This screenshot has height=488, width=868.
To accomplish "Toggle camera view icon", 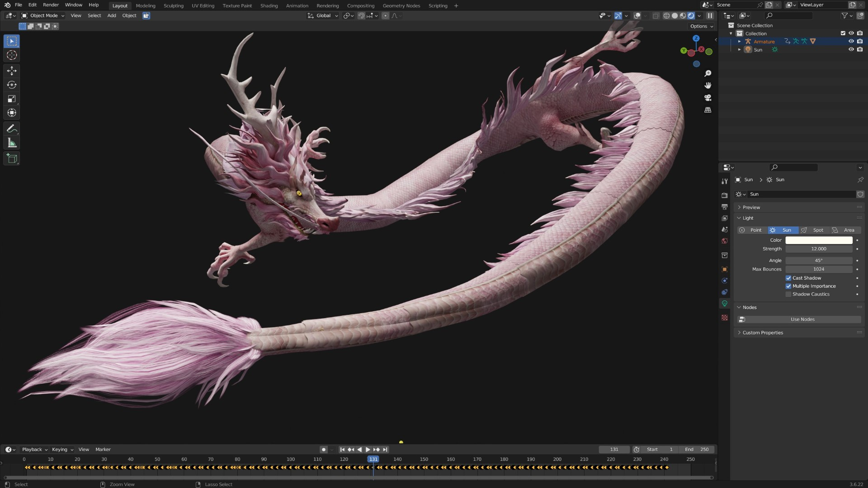I will click(708, 98).
